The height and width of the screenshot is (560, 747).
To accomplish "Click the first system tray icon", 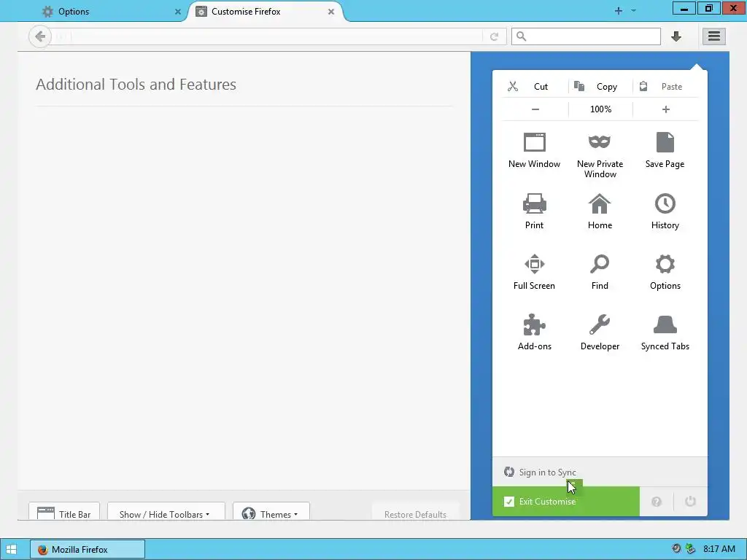I will (x=676, y=548).
